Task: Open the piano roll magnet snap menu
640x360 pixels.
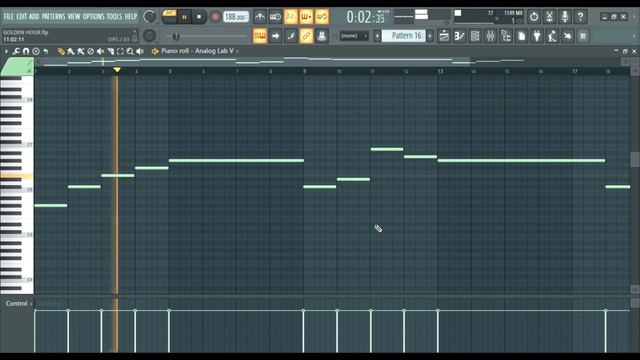Action: coord(26,51)
